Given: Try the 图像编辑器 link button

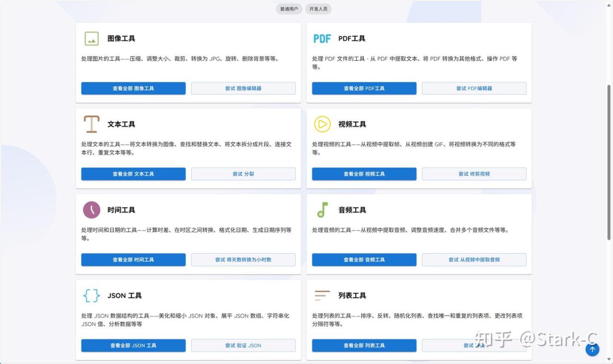Looking at the screenshot, I should 243,88.
